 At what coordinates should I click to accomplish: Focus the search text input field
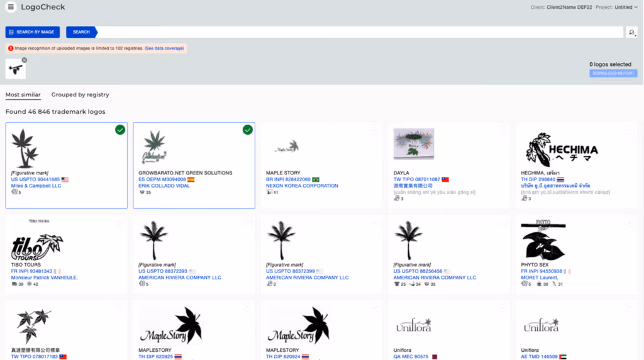point(360,32)
